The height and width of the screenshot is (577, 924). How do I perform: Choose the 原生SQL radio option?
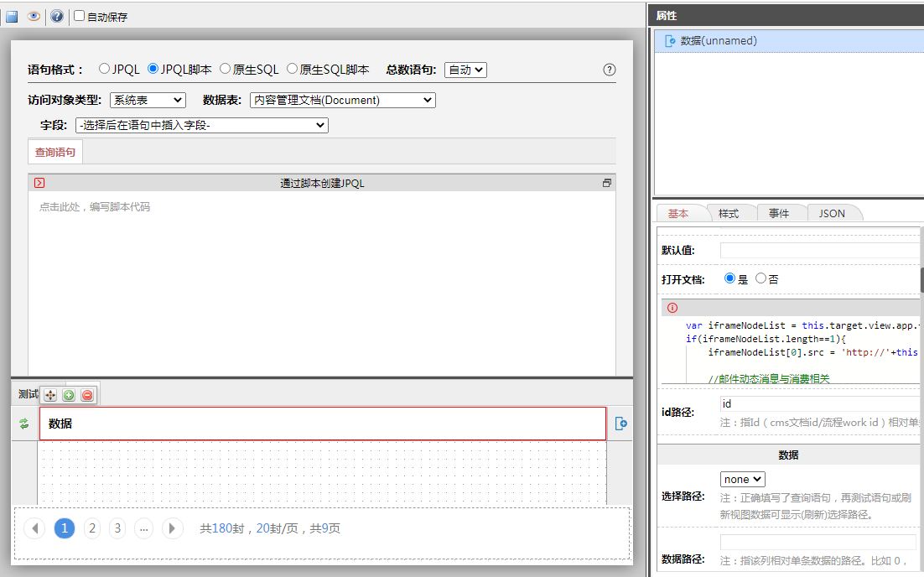pyautogui.click(x=225, y=69)
